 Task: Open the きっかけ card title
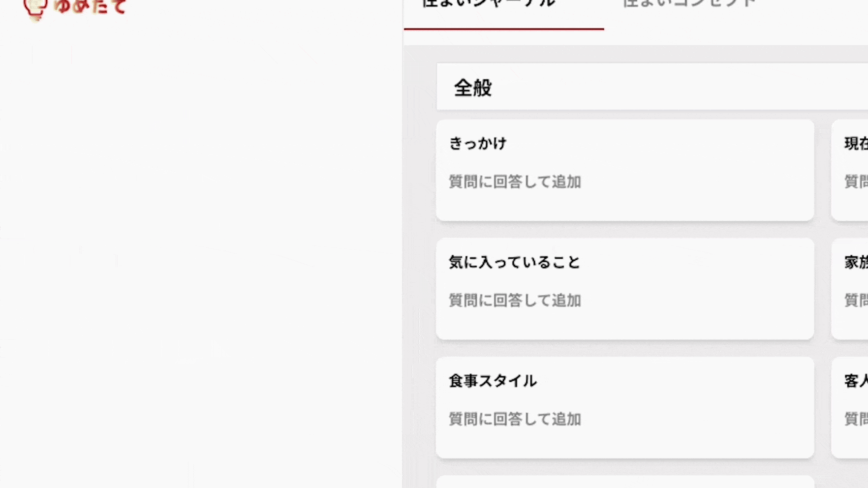click(x=478, y=143)
